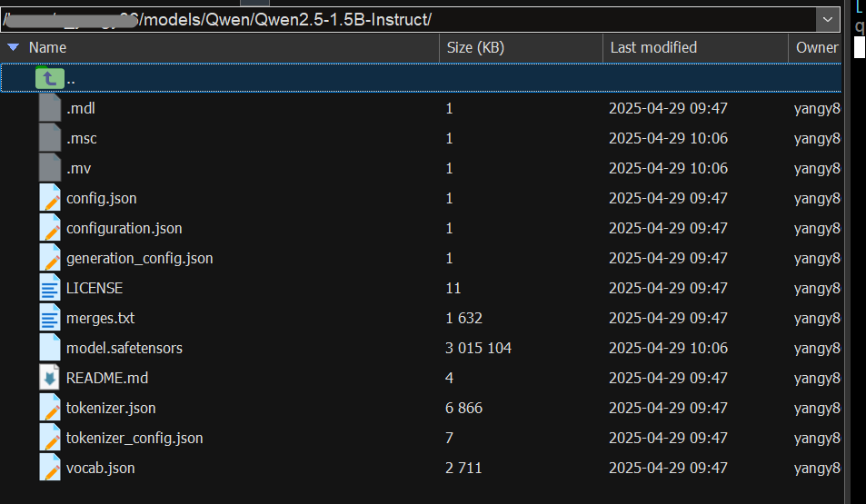Screen dimensions: 866x504
Task: Sort files by Size (KB) column
Action: (x=475, y=47)
